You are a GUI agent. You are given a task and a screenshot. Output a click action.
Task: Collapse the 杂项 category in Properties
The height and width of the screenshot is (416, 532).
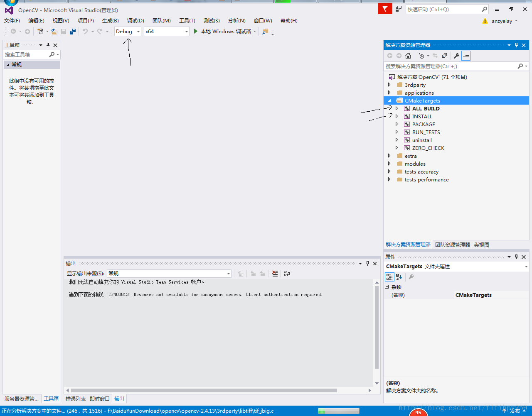click(387, 287)
